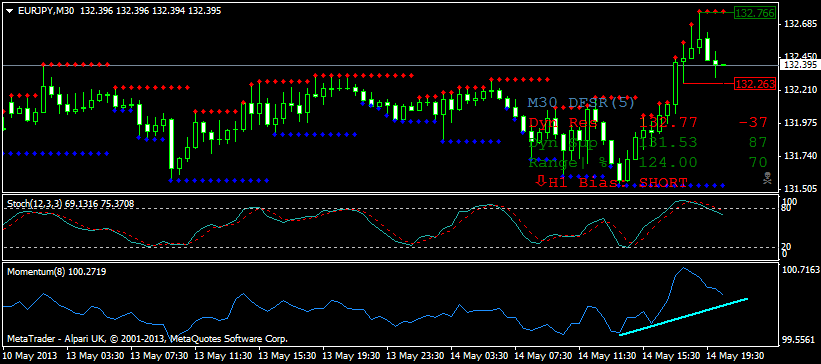Click the 14 May 19:30 time label
Viewport: 821px width, 364px height.
[735, 355]
